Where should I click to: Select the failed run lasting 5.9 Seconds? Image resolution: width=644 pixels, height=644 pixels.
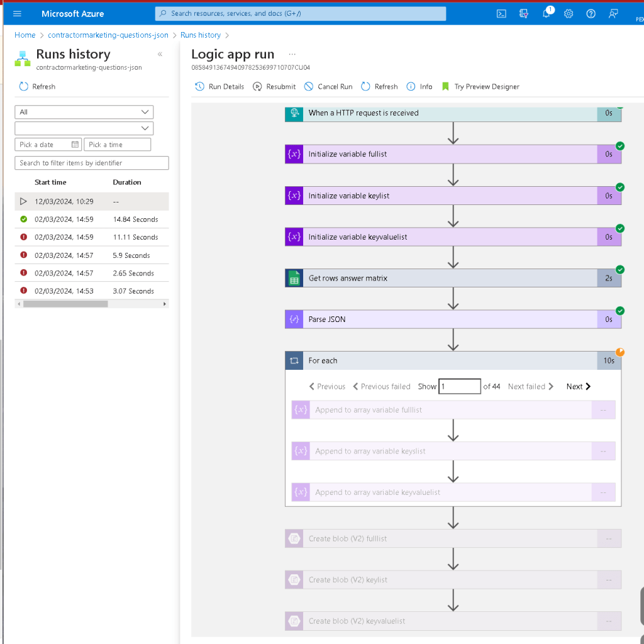point(92,255)
